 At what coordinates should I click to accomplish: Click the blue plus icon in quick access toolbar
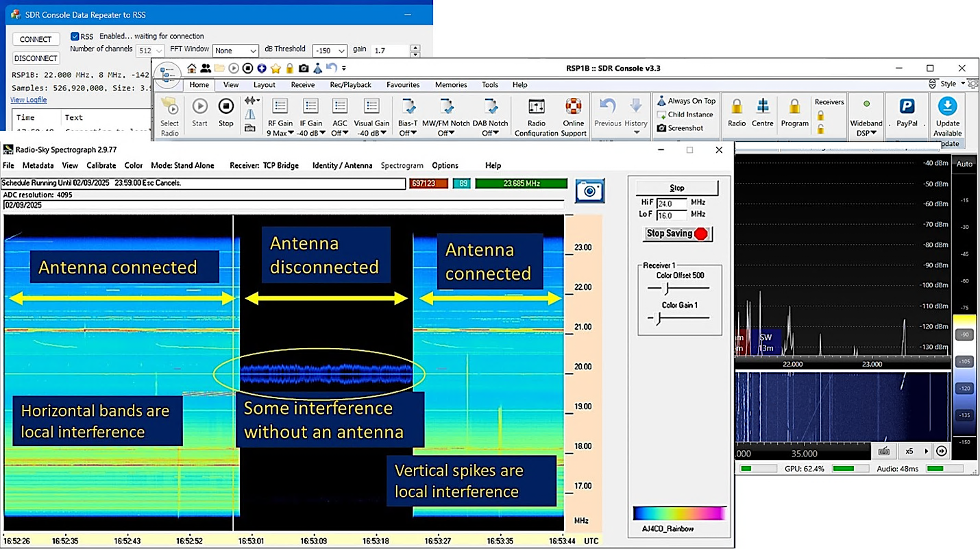click(x=261, y=68)
